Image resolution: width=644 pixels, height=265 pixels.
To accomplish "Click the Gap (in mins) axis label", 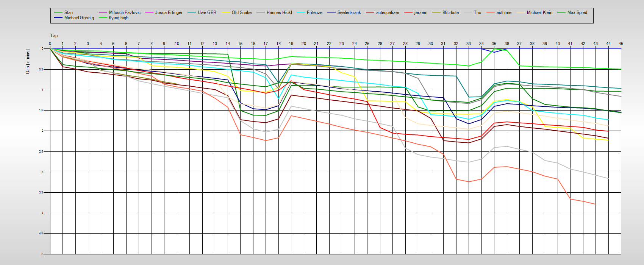I will [28, 61].
